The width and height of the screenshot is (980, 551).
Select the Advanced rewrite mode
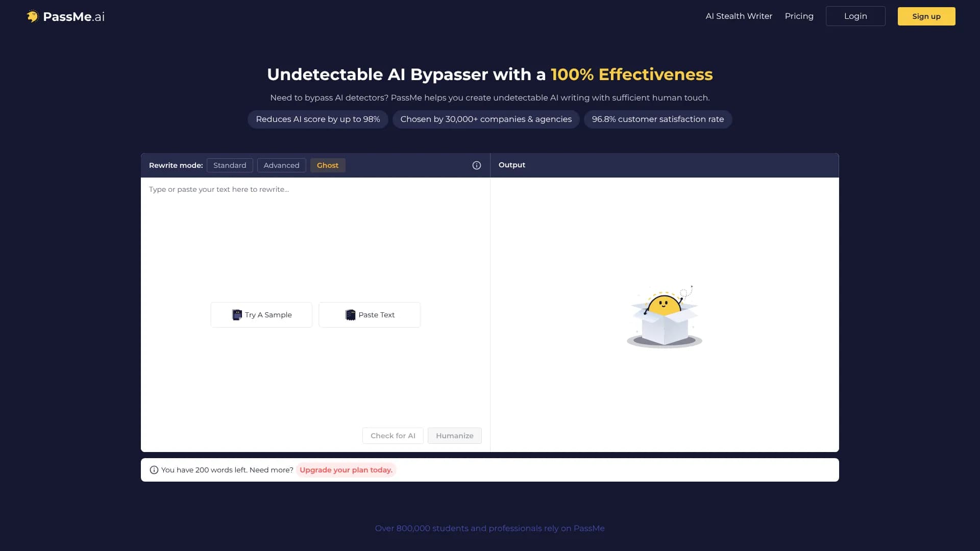pyautogui.click(x=281, y=165)
